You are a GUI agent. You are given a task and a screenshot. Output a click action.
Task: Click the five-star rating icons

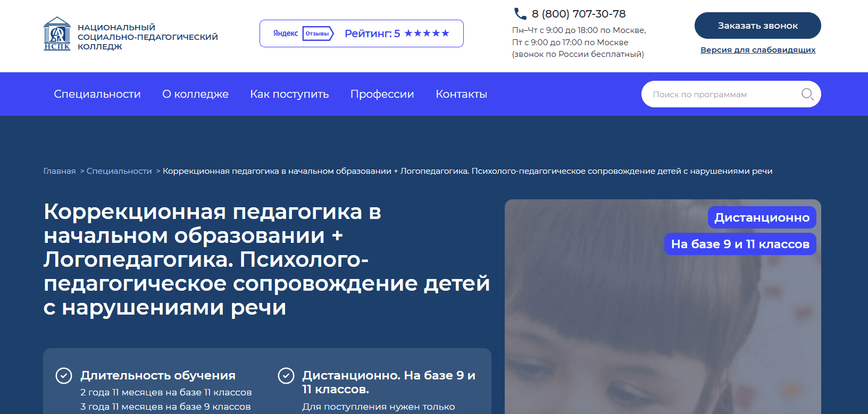tap(427, 33)
